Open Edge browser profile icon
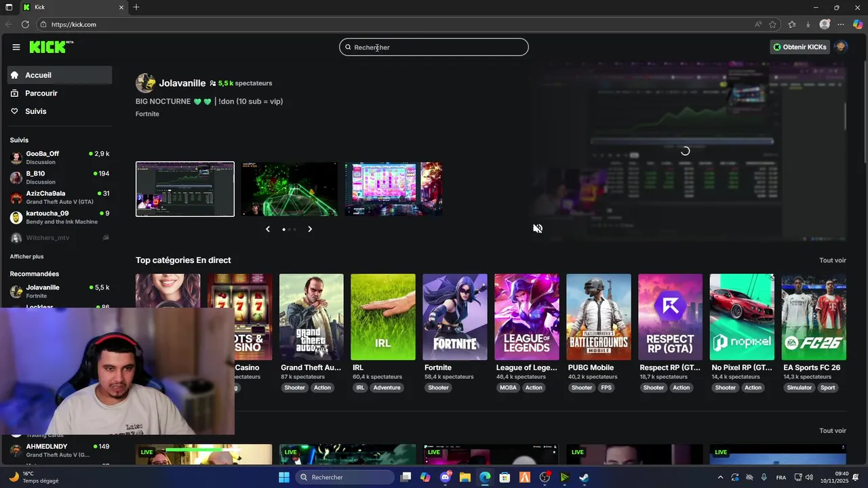Image resolution: width=868 pixels, height=488 pixels. 825,24
